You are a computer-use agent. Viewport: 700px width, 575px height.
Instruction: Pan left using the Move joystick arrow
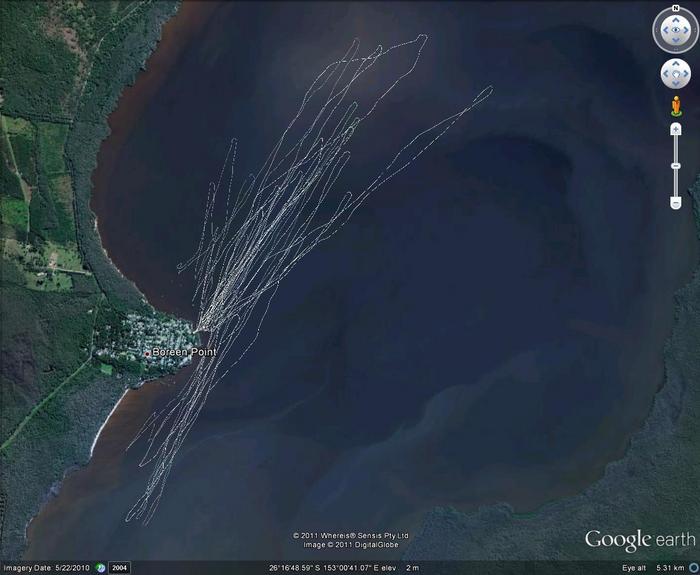point(665,75)
